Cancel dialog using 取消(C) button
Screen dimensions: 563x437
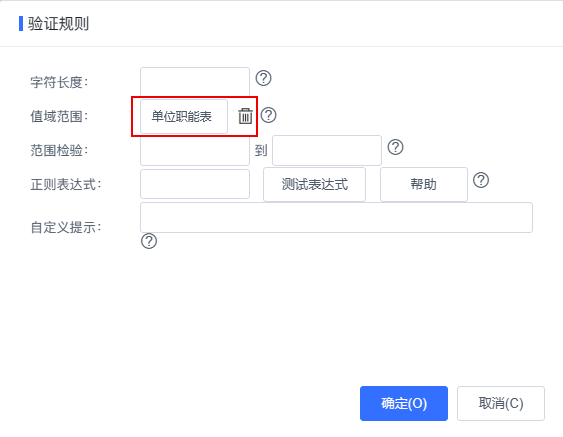[501, 403]
